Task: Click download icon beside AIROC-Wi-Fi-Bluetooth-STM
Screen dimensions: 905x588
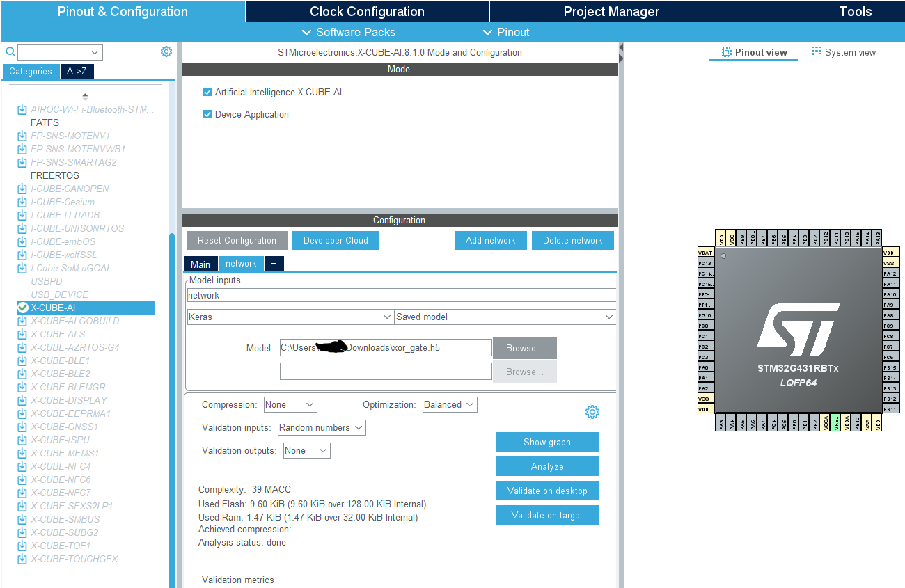Action: tap(22, 109)
